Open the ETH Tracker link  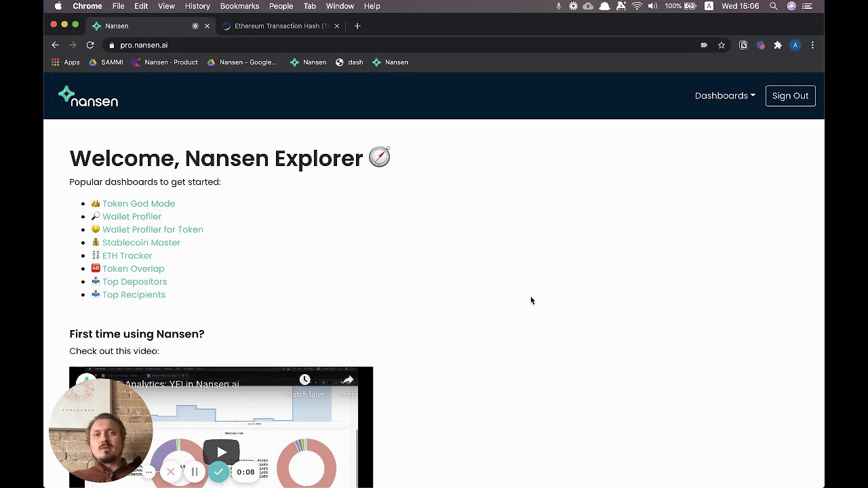(127, 256)
